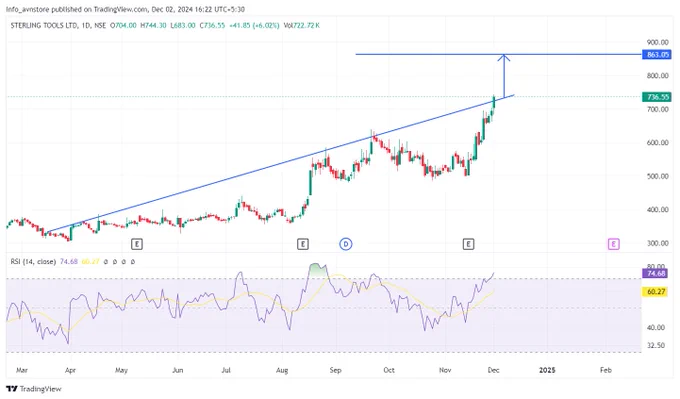Click the 32.50 RSI axis label
This screenshot has width=680, height=399.
[x=656, y=346]
